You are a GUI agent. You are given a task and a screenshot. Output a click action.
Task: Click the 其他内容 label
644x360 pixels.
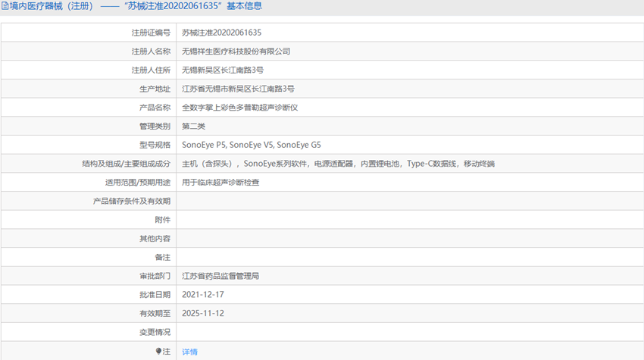(x=155, y=239)
